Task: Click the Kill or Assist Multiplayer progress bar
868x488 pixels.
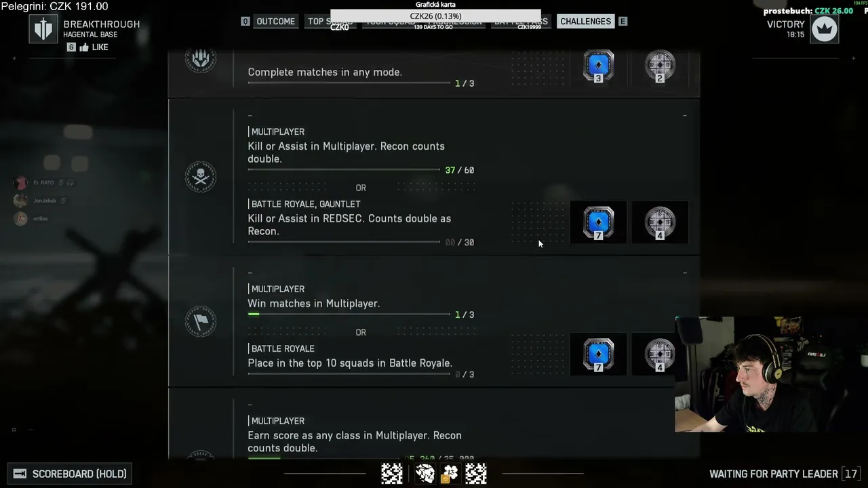Action: [344, 170]
